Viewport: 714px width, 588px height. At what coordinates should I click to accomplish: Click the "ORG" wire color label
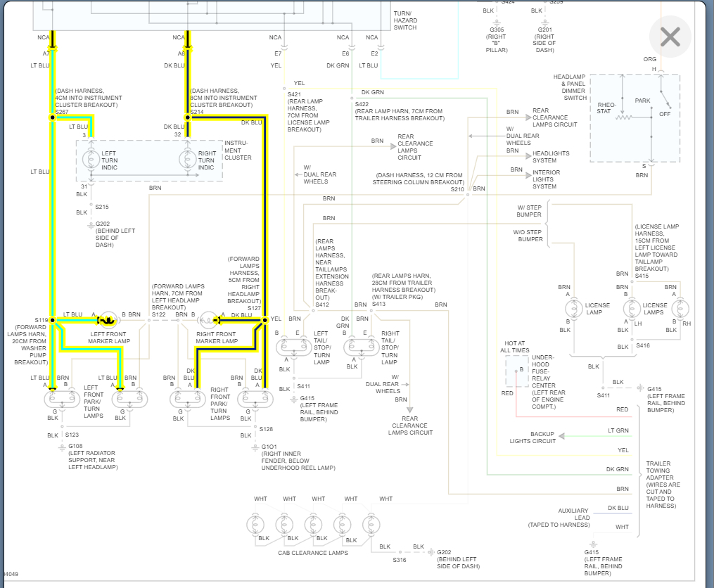point(650,59)
